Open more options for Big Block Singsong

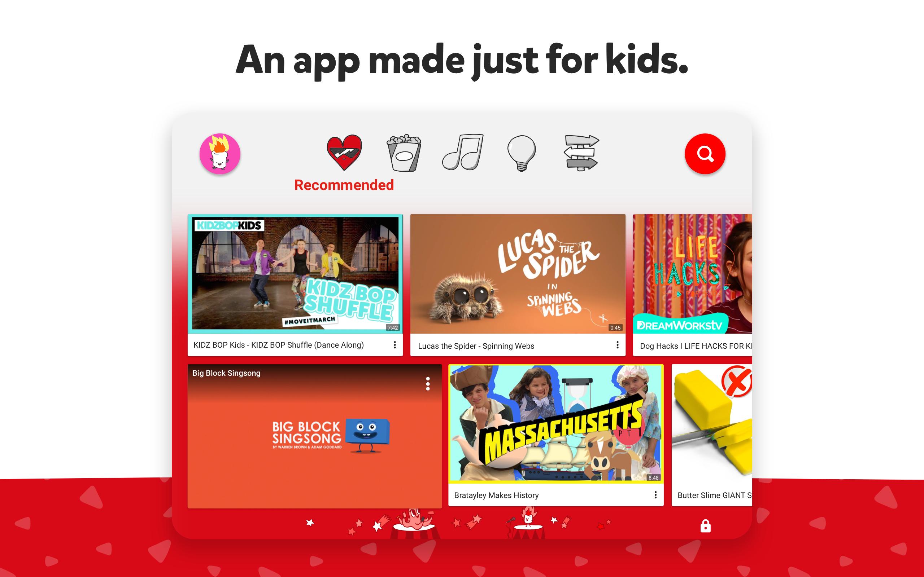tap(426, 382)
